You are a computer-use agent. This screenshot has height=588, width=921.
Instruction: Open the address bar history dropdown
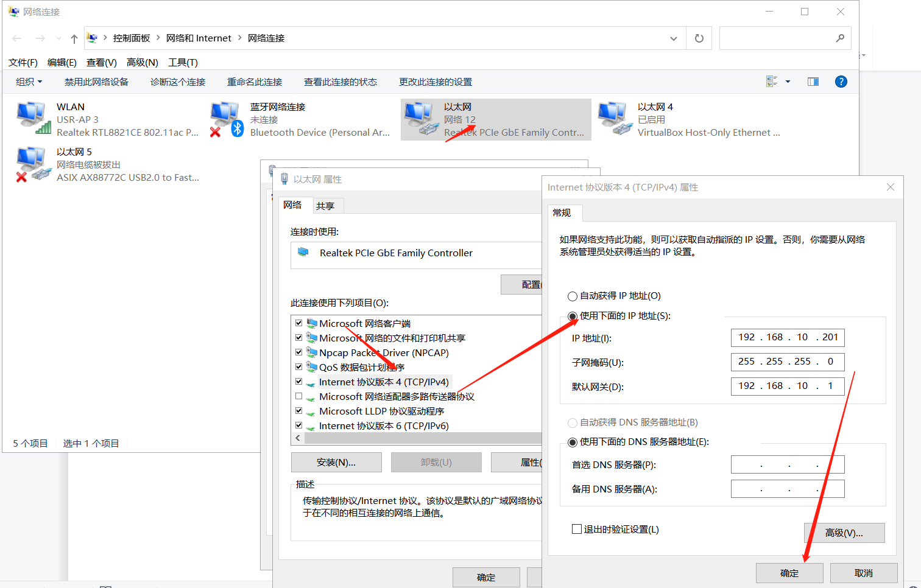click(x=674, y=38)
